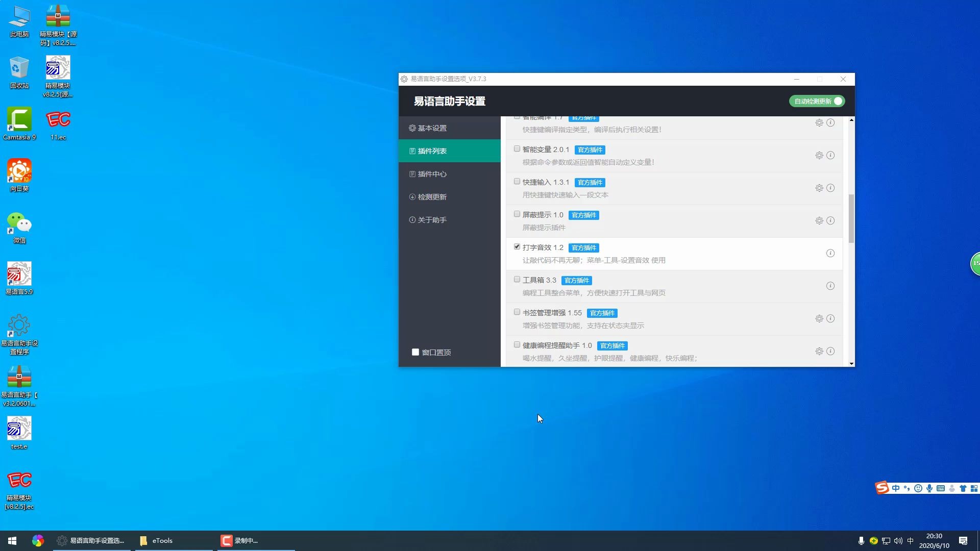
Task: Enable the 工具箱 plugin checkbox
Action: pyautogui.click(x=517, y=280)
